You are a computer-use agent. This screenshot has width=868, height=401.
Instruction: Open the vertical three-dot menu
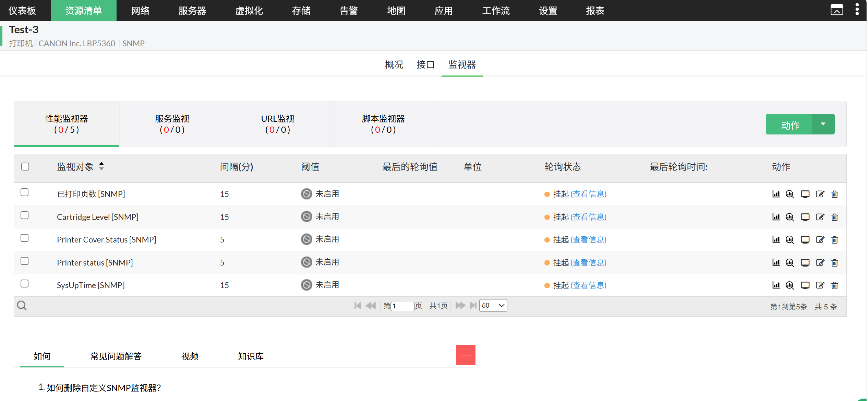coord(857,10)
